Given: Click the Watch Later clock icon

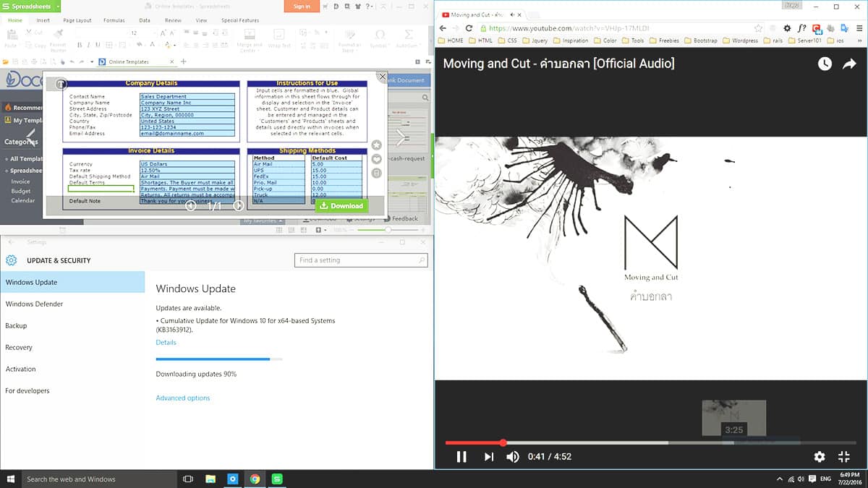Looking at the screenshot, I should [x=825, y=64].
